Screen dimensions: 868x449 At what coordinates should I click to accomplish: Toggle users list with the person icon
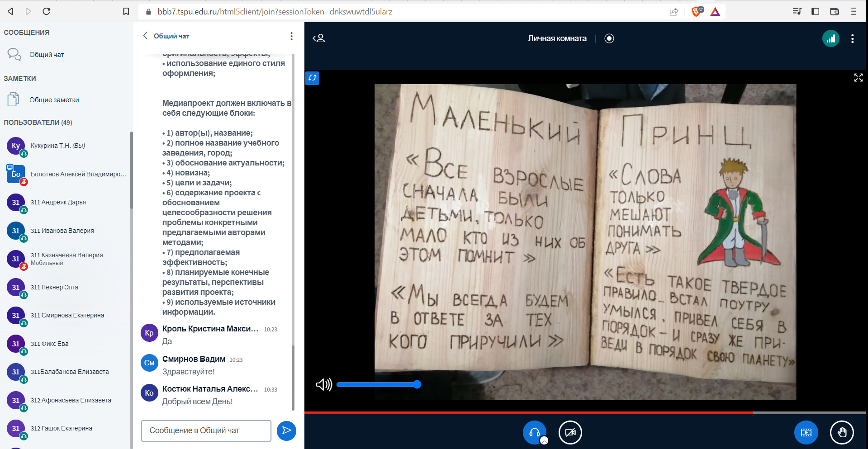tap(319, 38)
